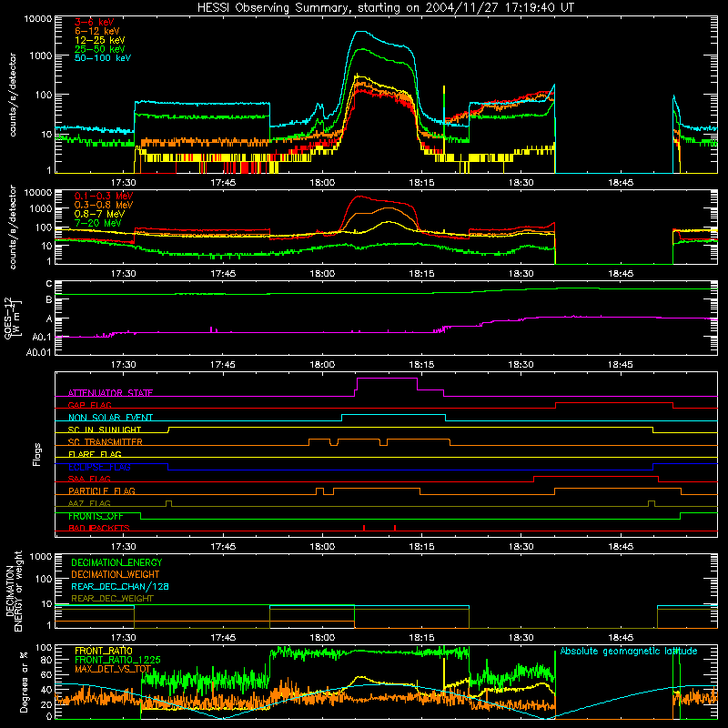The height and width of the screenshot is (728, 728).
Task: Select the ECLIPSE_FLAG label
Action: click(99, 467)
